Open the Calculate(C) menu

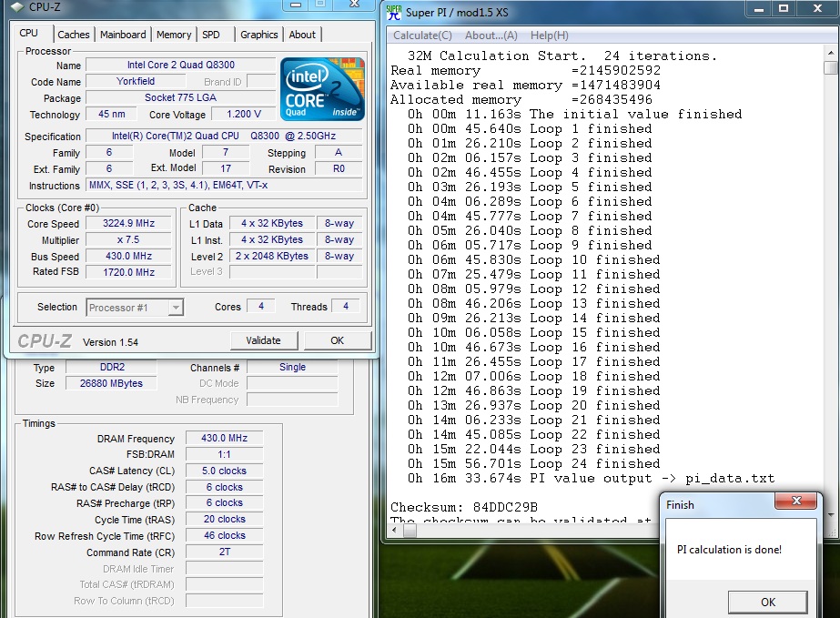[422, 35]
